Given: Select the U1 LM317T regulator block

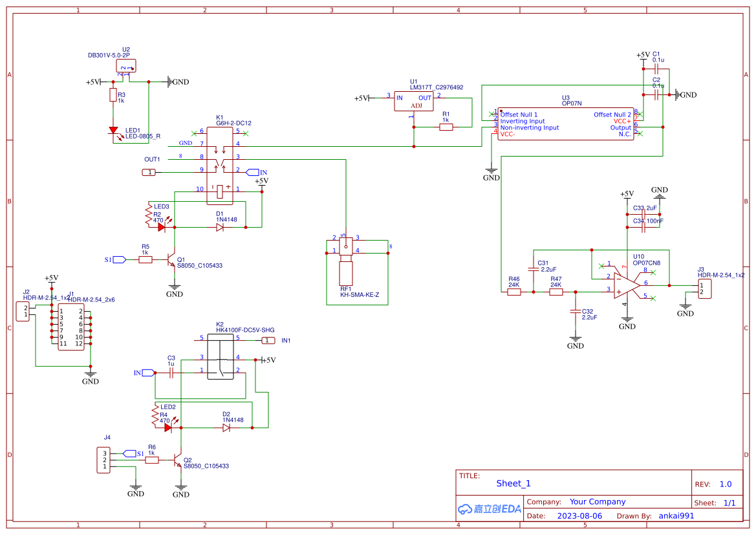Looking at the screenshot, I should pos(414,102).
